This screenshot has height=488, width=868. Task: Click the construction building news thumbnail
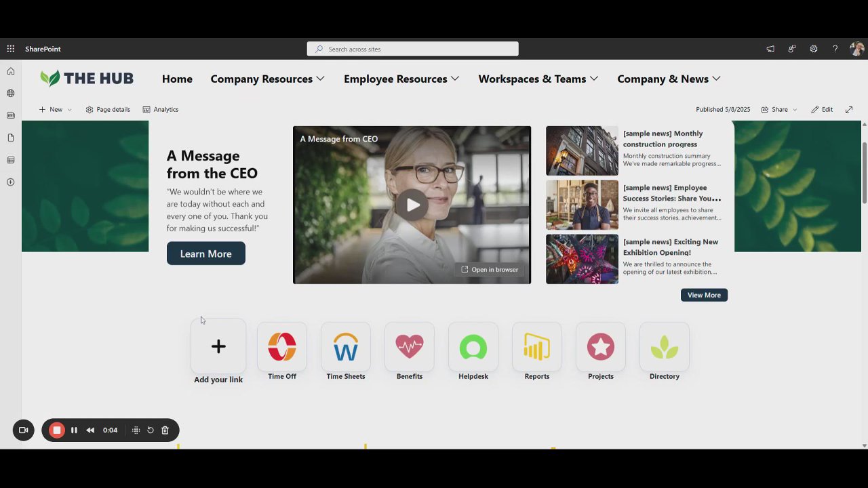582,150
